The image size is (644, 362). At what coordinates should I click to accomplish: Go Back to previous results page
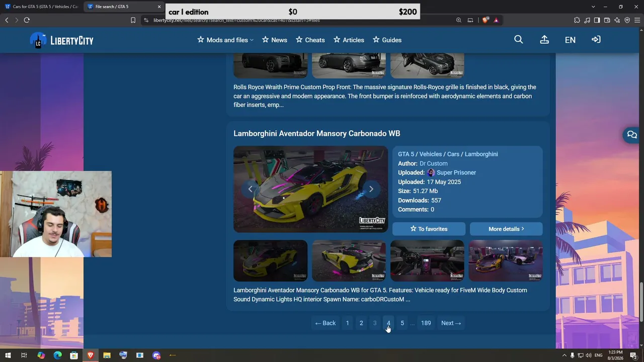(326, 323)
